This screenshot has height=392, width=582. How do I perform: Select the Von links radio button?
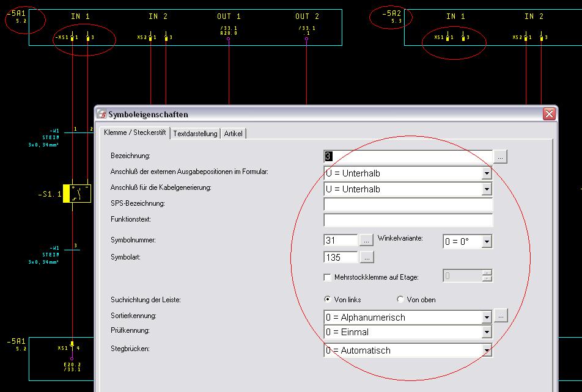coord(328,299)
